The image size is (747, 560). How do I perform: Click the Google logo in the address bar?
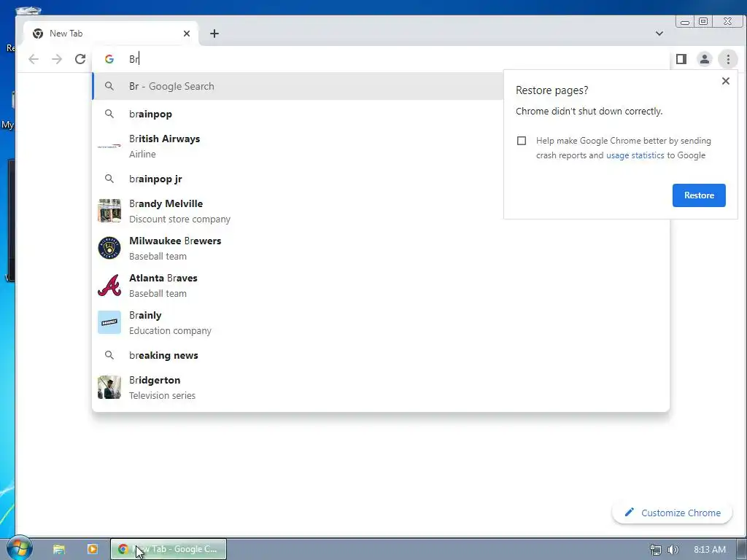(x=109, y=59)
